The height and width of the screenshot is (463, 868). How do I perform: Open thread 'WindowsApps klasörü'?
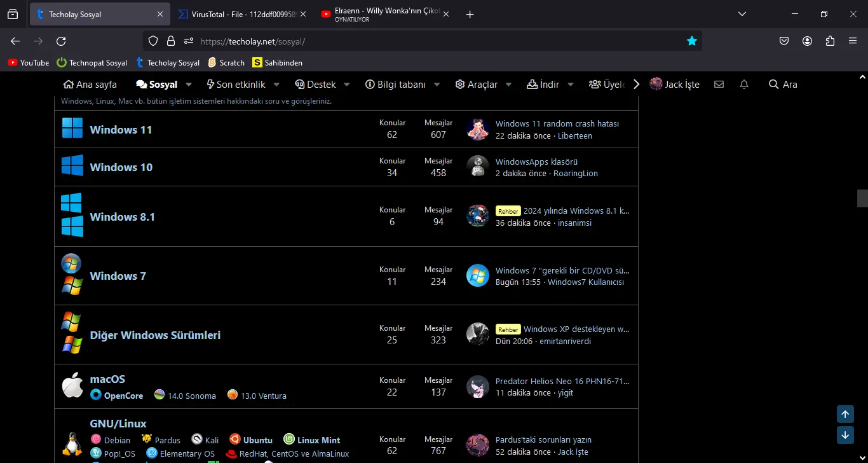[x=536, y=162]
